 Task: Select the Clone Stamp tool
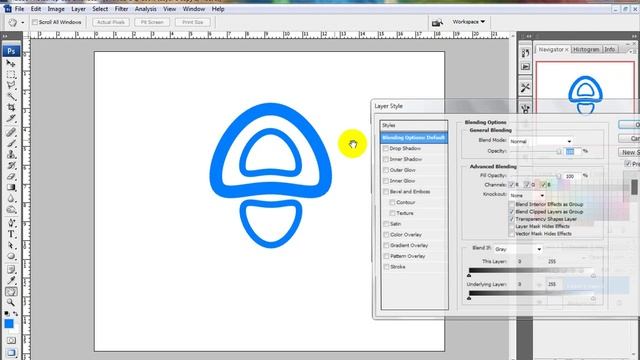click(x=11, y=154)
